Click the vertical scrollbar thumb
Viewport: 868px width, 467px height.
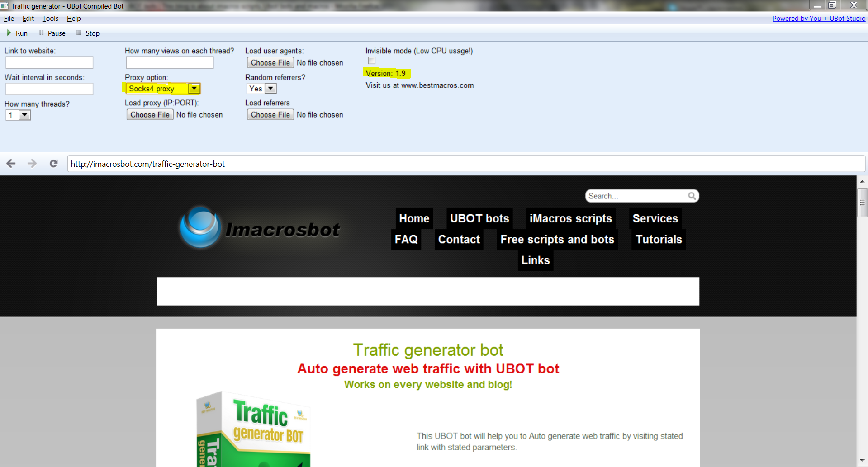point(862,203)
